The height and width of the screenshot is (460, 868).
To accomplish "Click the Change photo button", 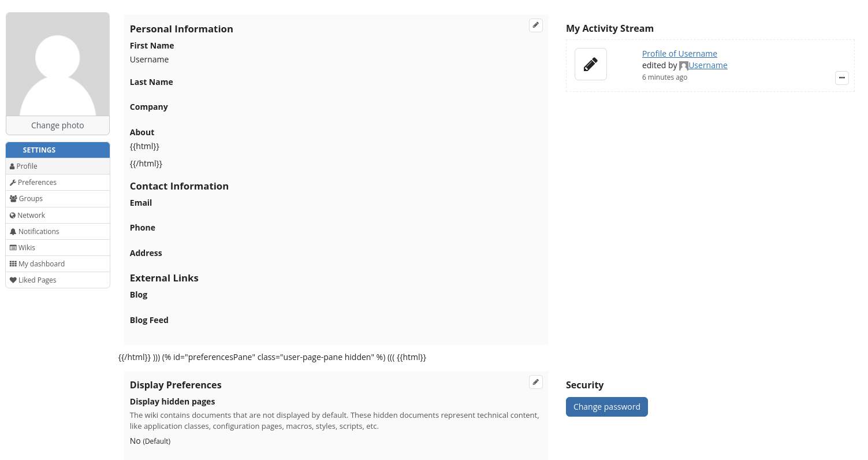I will pos(58,125).
